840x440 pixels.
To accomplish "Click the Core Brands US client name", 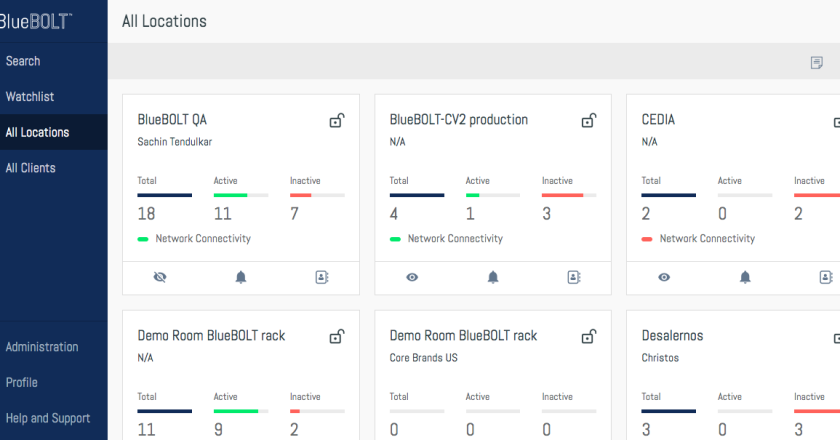I will tap(424, 358).
